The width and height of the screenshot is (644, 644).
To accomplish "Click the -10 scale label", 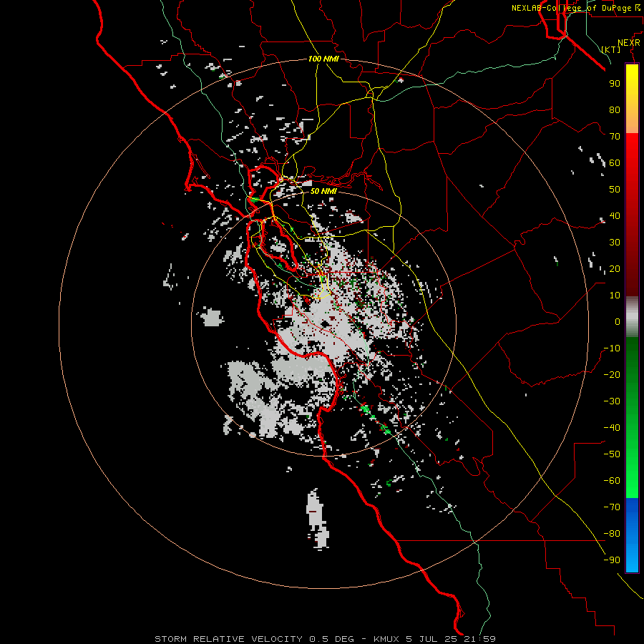I will [x=612, y=348].
